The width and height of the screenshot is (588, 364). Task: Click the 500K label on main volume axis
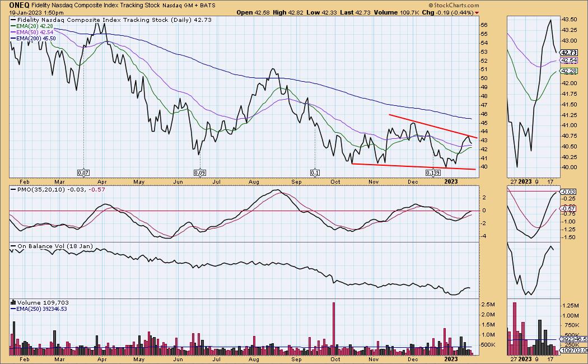point(489,345)
